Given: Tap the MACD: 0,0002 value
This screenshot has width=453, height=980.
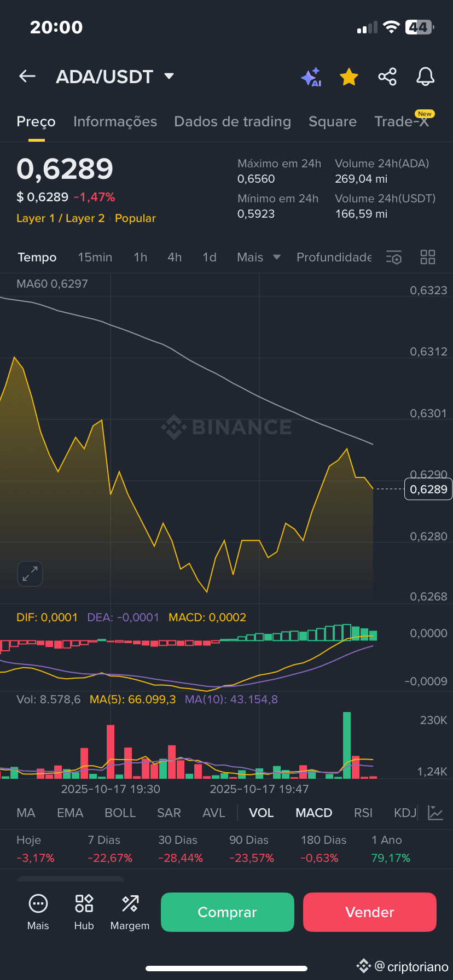Looking at the screenshot, I should [207, 617].
